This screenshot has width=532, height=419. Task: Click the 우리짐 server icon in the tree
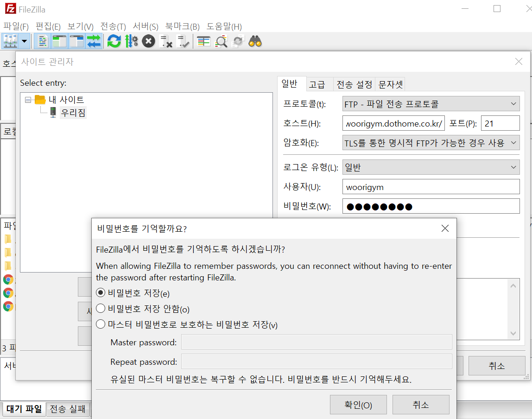[53, 112]
